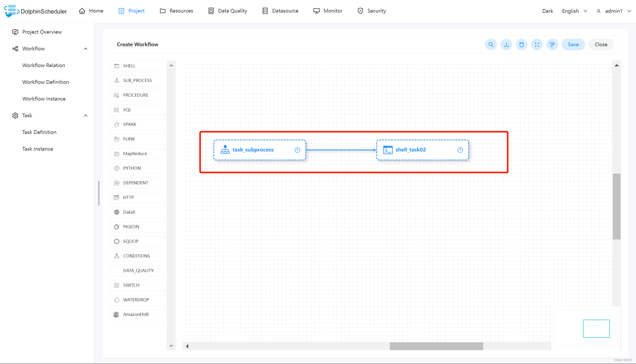Click the info icon on task_subprocess node
Viewport: 636px width, 364px height.
(x=297, y=149)
